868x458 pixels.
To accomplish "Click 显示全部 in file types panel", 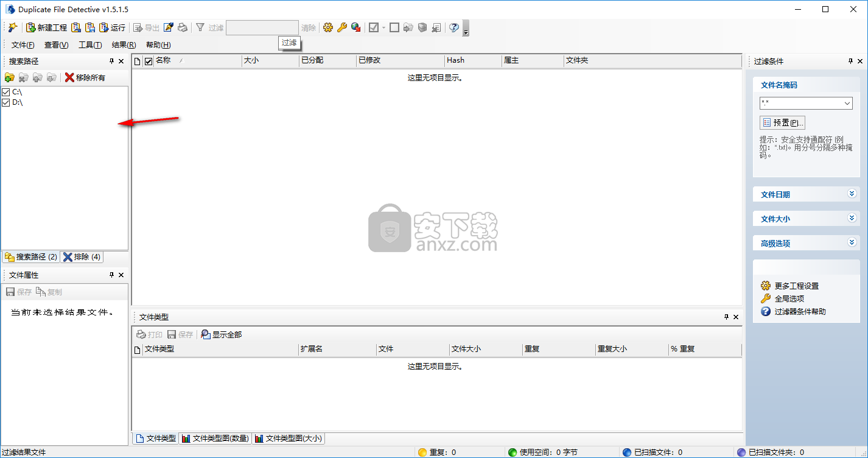I will click(222, 334).
